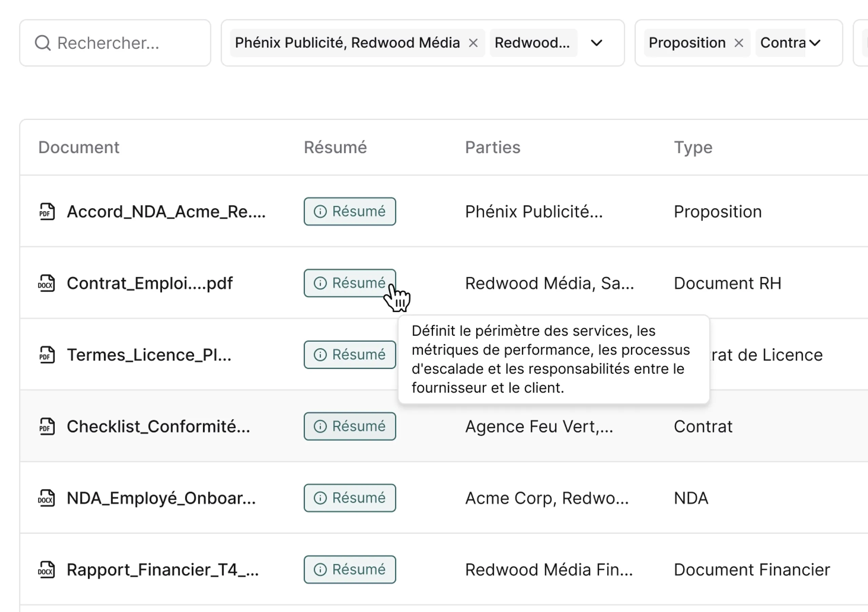Click the search magnifier icon
Image resolution: width=868 pixels, height=612 pixels.
pyautogui.click(x=43, y=43)
